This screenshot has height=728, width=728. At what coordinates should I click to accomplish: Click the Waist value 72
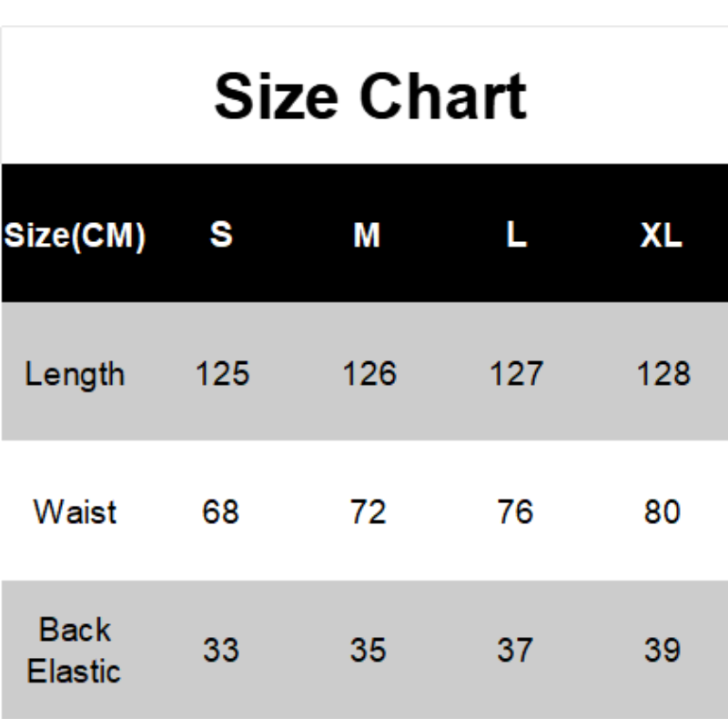click(x=368, y=511)
